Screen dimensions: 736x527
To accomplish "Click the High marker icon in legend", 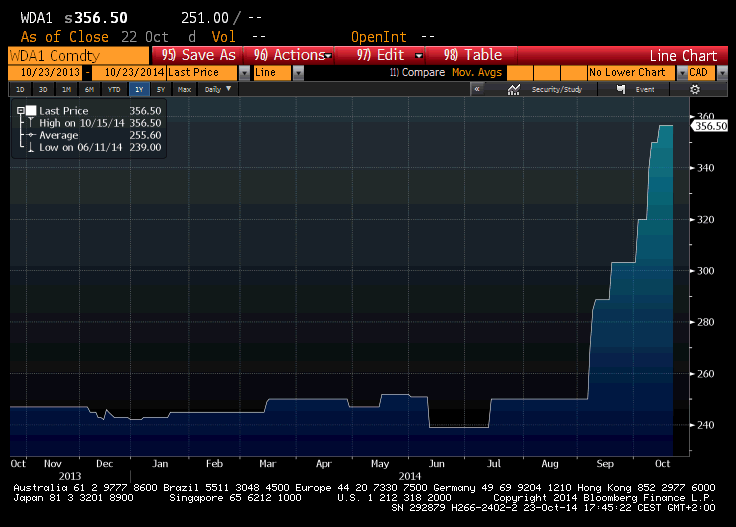I will coord(31,123).
